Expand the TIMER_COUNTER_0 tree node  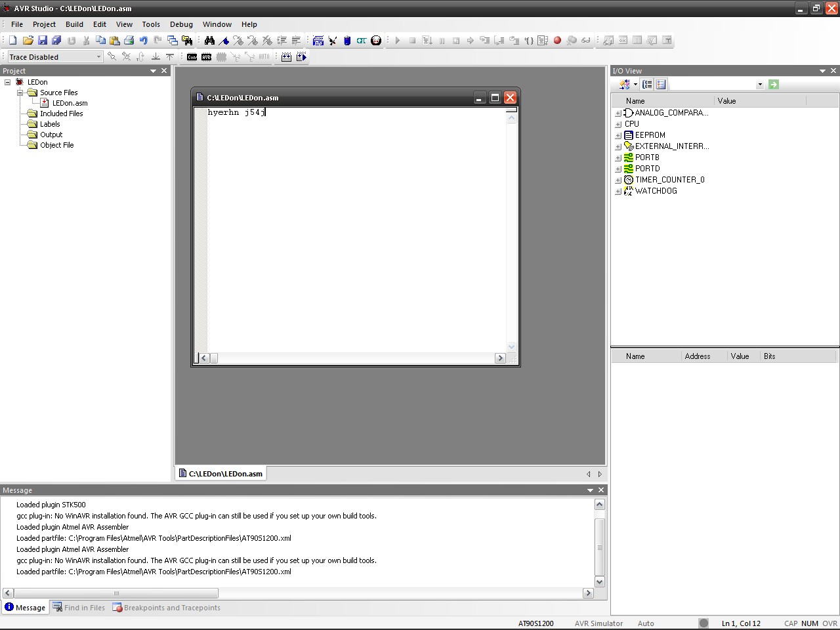point(618,180)
